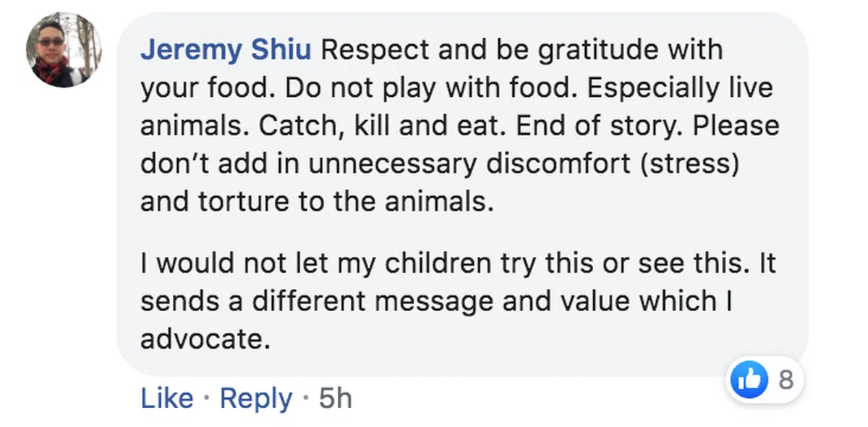Click the blue thumbs-up reaction icon
The image size is (868, 427).
749,380
